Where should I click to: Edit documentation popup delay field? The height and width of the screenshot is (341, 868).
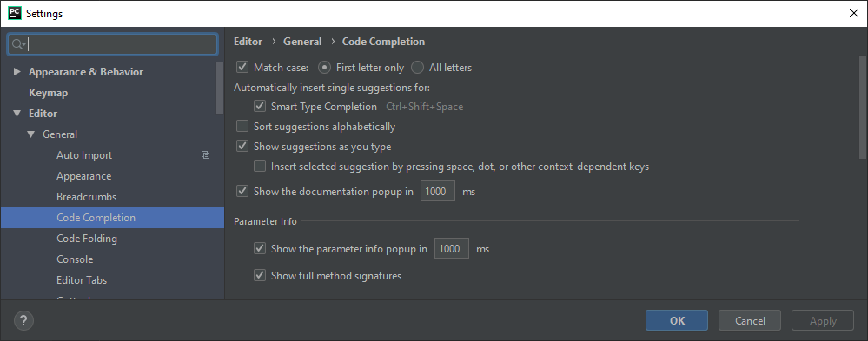(x=438, y=191)
